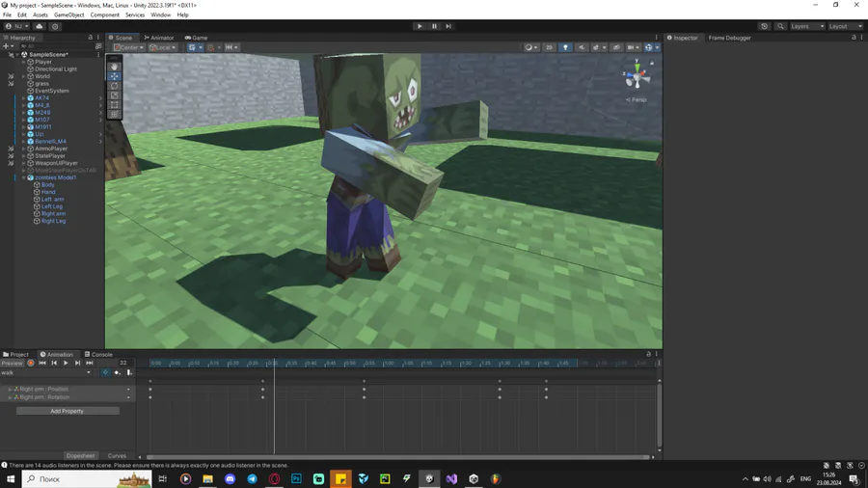This screenshot has height=488, width=868.
Task: Add animation event marker
Action: coord(129,372)
